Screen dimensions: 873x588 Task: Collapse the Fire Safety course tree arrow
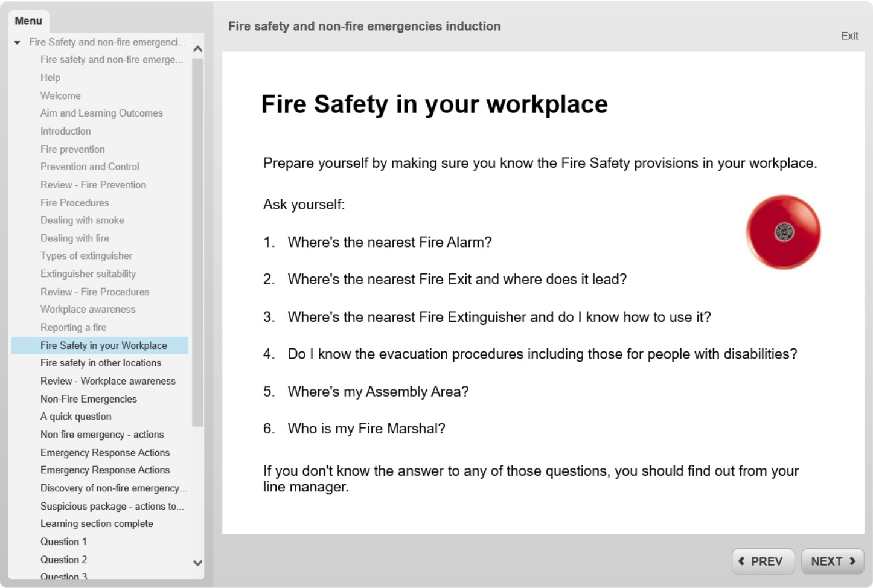pos(18,42)
